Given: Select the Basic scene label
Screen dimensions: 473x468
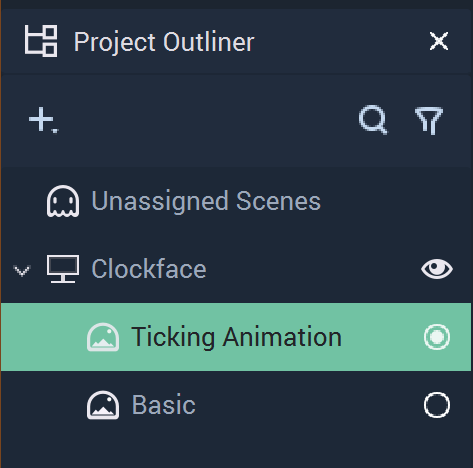Looking at the screenshot, I should click(x=164, y=405).
